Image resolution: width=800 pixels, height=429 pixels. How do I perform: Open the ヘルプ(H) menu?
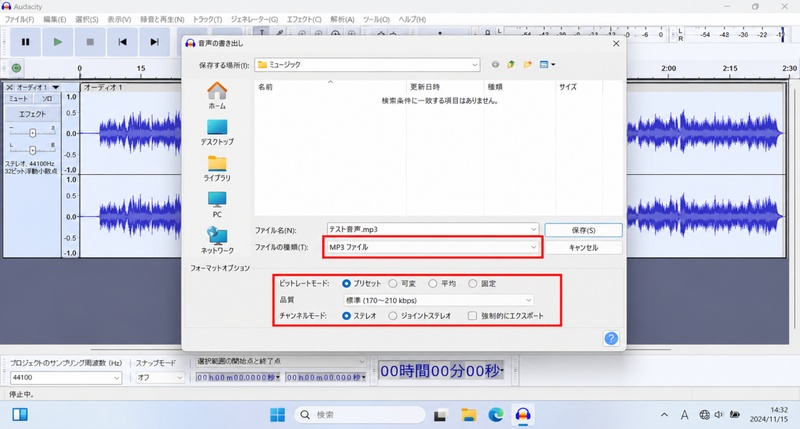(x=412, y=19)
